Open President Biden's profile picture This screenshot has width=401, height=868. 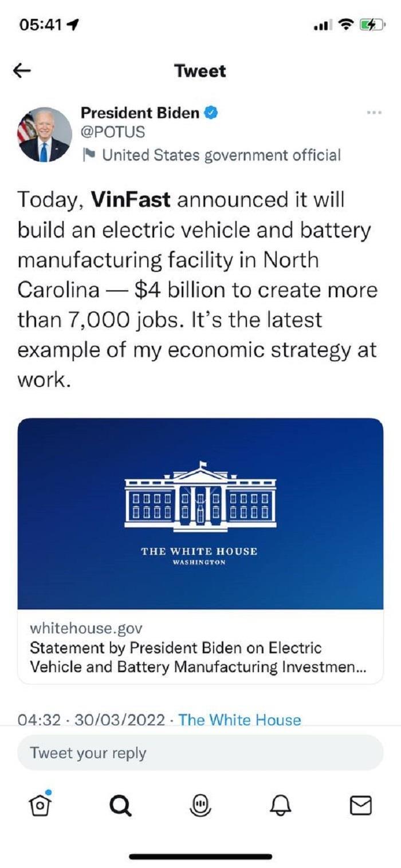(x=45, y=135)
